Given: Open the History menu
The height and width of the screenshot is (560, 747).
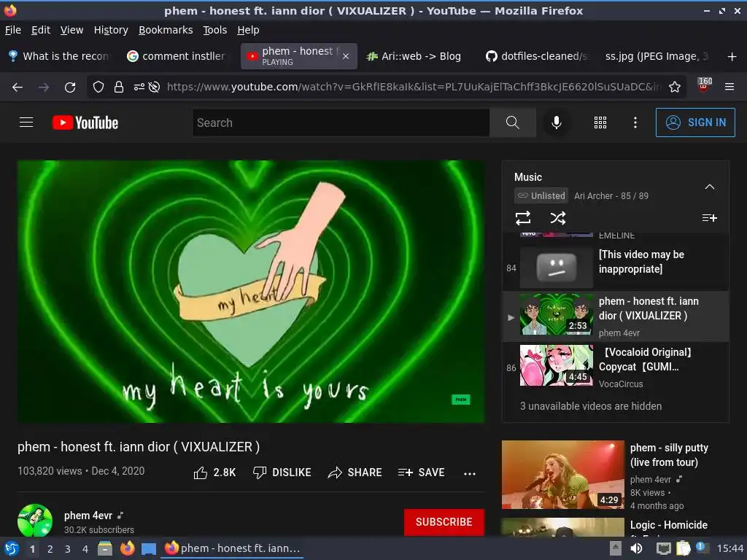Looking at the screenshot, I should tap(111, 30).
